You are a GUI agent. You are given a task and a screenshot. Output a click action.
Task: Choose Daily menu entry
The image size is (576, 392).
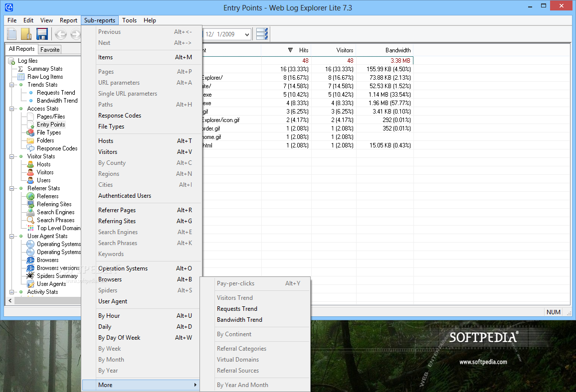[142, 327]
